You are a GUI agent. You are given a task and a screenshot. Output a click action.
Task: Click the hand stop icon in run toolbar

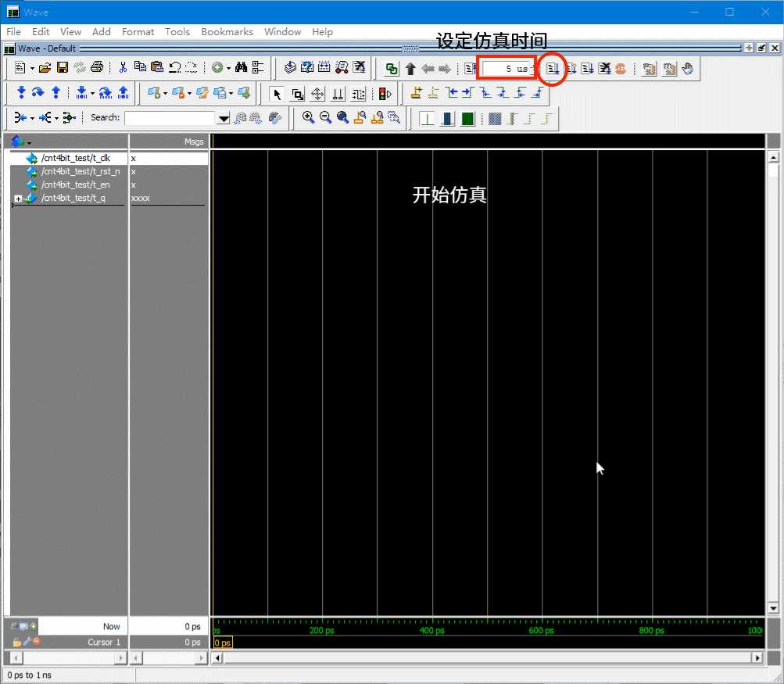click(x=688, y=69)
